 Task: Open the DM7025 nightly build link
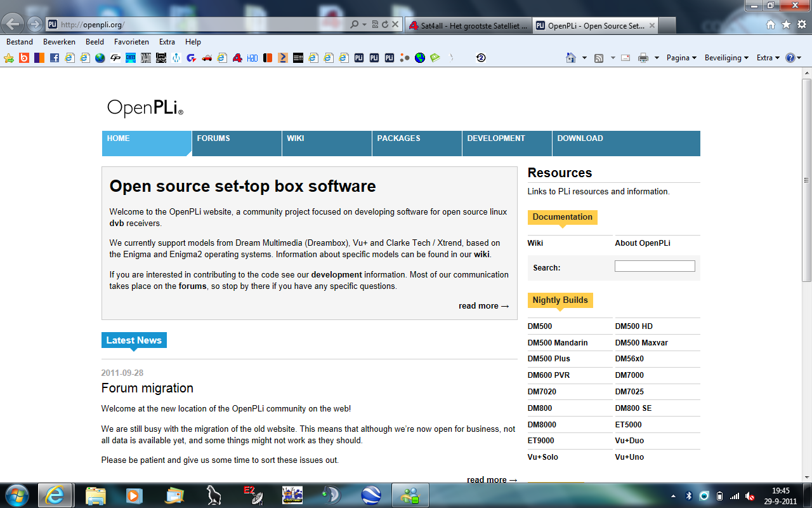point(629,392)
